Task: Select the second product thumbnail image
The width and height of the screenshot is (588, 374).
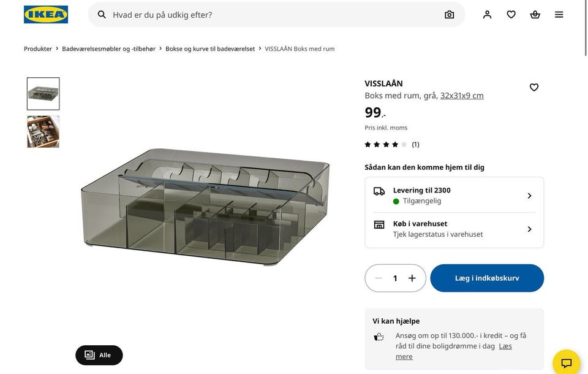Action: pyautogui.click(x=43, y=132)
